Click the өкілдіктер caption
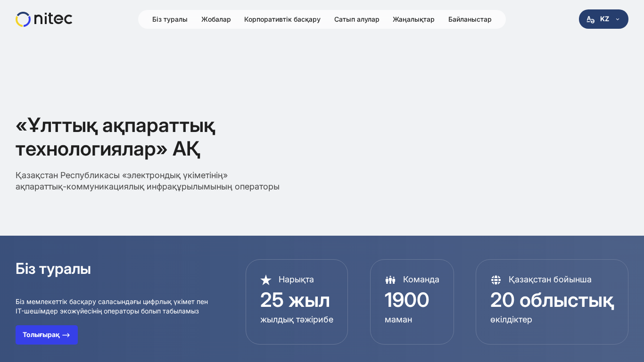Image resolution: width=644 pixels, height=362 pixels. point(511,320)
